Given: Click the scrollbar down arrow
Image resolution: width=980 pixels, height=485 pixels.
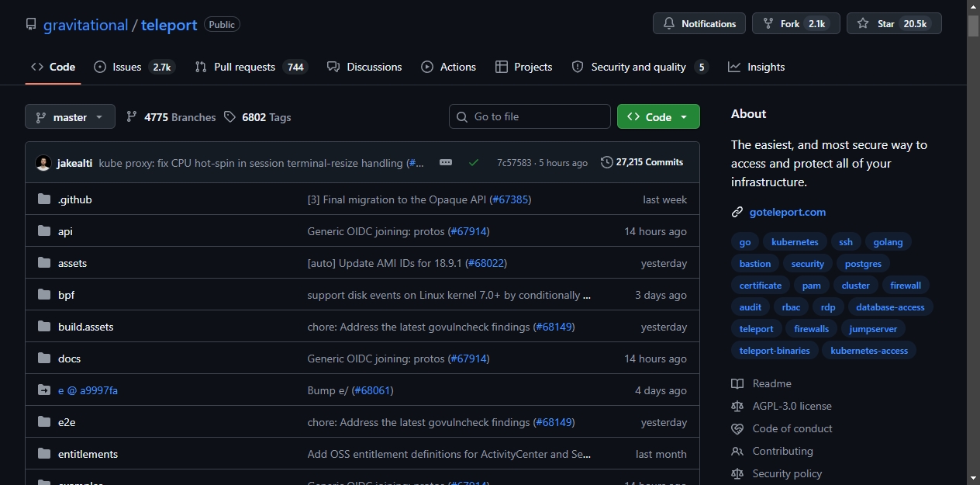Looking at the screenshot, I should 973,478.
